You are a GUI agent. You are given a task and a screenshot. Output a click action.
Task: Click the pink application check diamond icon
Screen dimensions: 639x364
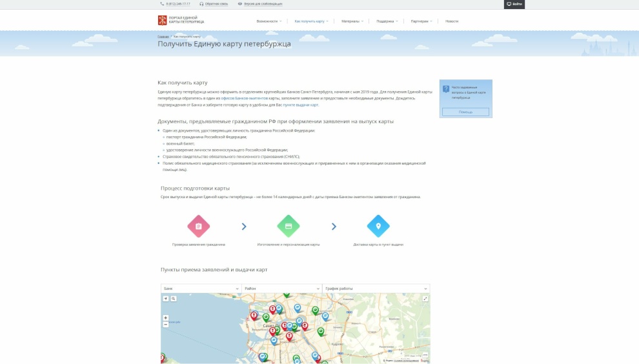(198, 226)
